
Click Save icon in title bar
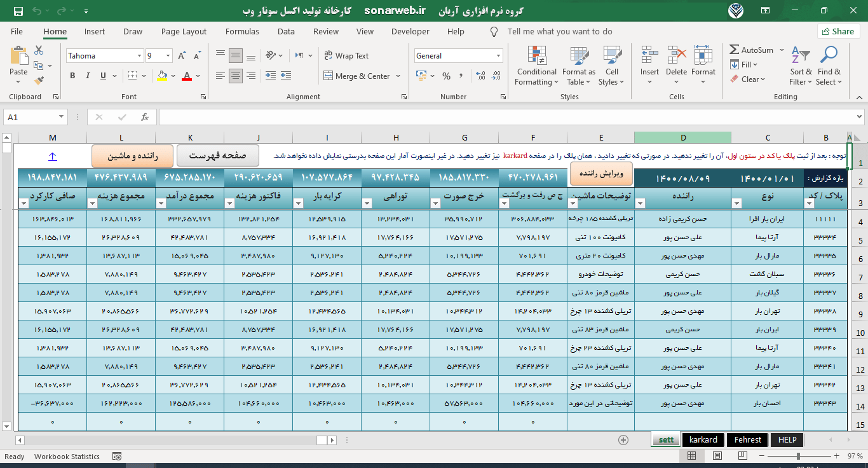point(18,11)
